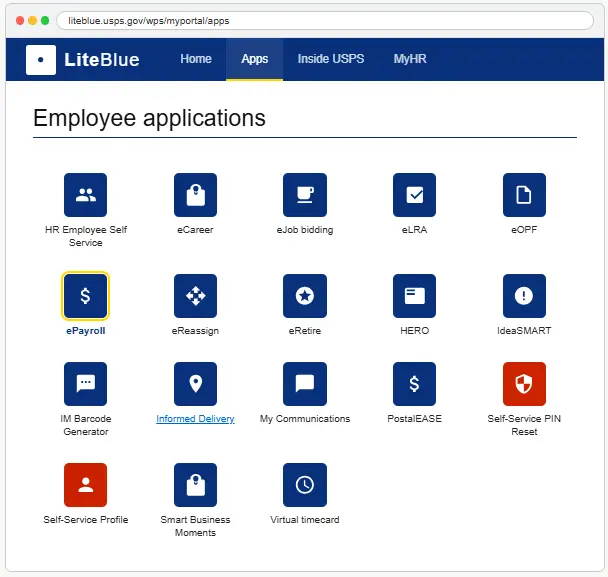Viewport: 608px width, 577px height.
Task: Launch the eReassign arrows icon
Action: coord(195,296)
